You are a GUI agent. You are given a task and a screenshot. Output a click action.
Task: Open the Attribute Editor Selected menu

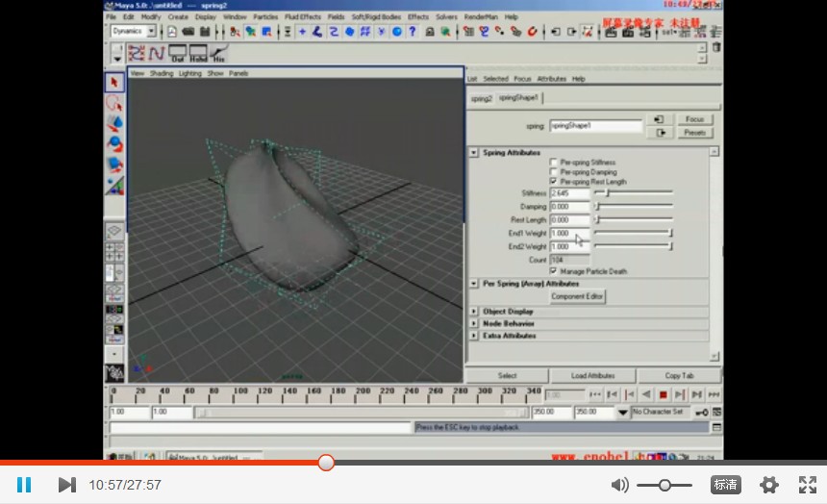(x=496, y=79)
